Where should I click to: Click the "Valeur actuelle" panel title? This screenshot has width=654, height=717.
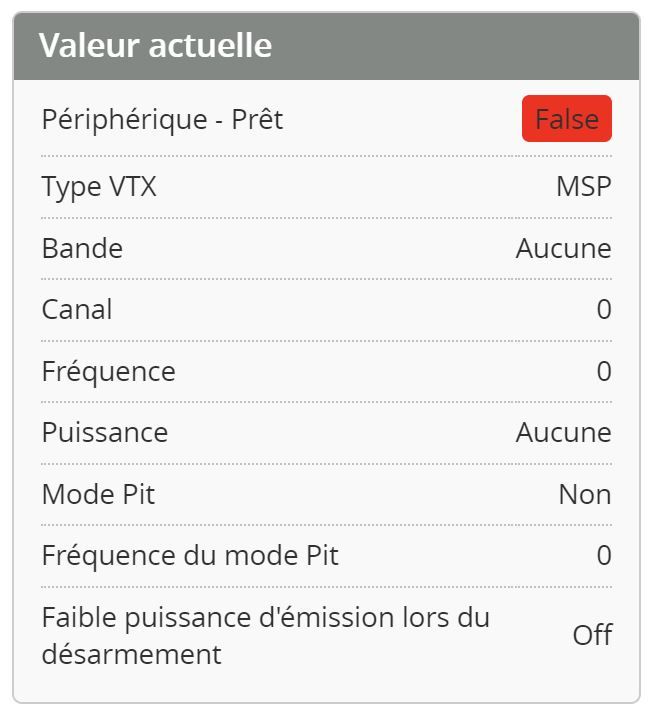coord(155,46)
